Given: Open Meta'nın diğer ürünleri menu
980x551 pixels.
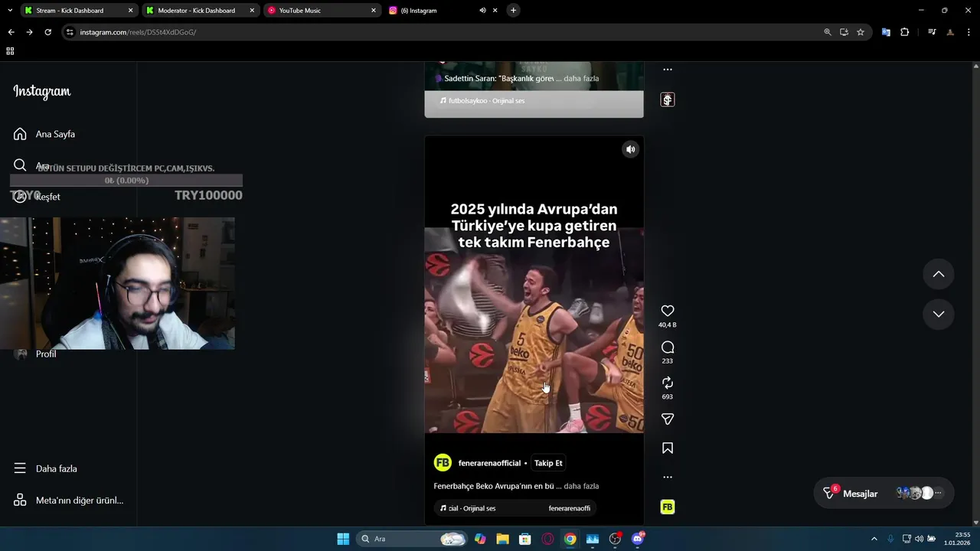Looking at the screenshot, I should tap(69, 500).
